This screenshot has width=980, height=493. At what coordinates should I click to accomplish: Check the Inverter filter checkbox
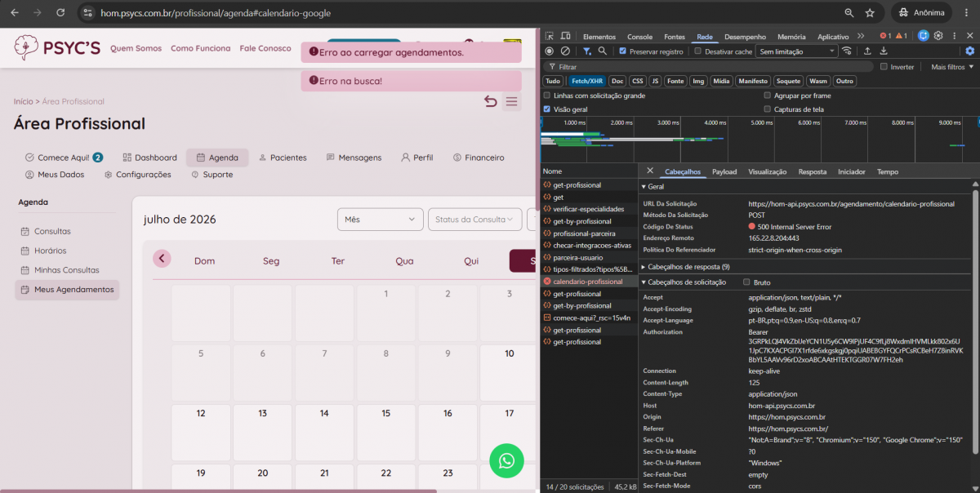884,67
